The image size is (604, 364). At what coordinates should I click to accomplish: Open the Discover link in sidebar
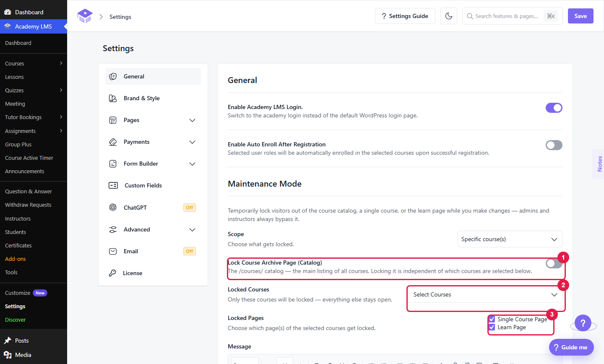(16, 320)
